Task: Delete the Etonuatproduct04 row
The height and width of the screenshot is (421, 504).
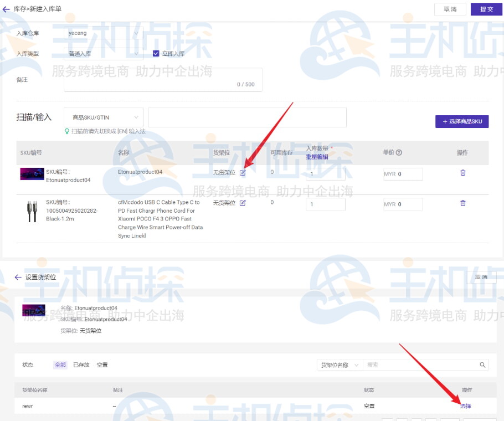Action: point(463,173)
